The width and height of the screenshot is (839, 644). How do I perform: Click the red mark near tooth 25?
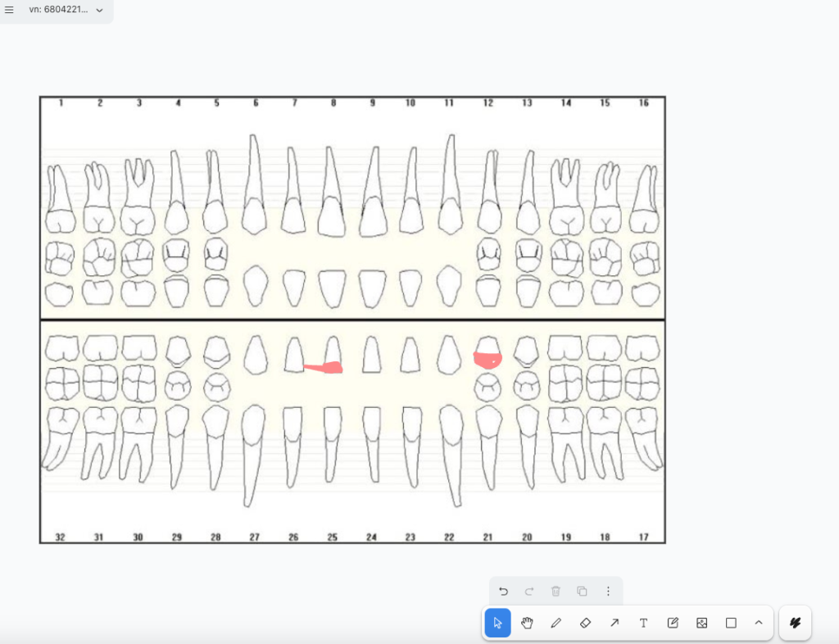(326, 368)
